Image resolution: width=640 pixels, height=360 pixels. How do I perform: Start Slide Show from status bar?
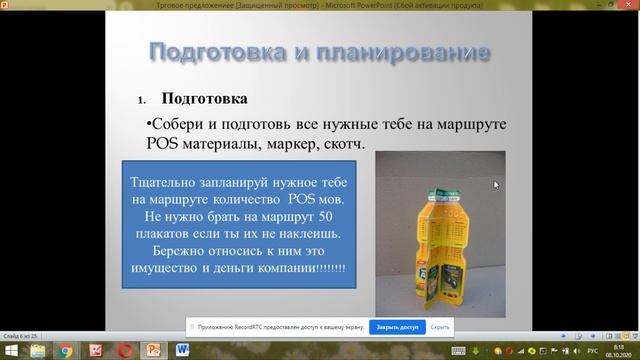635,336
